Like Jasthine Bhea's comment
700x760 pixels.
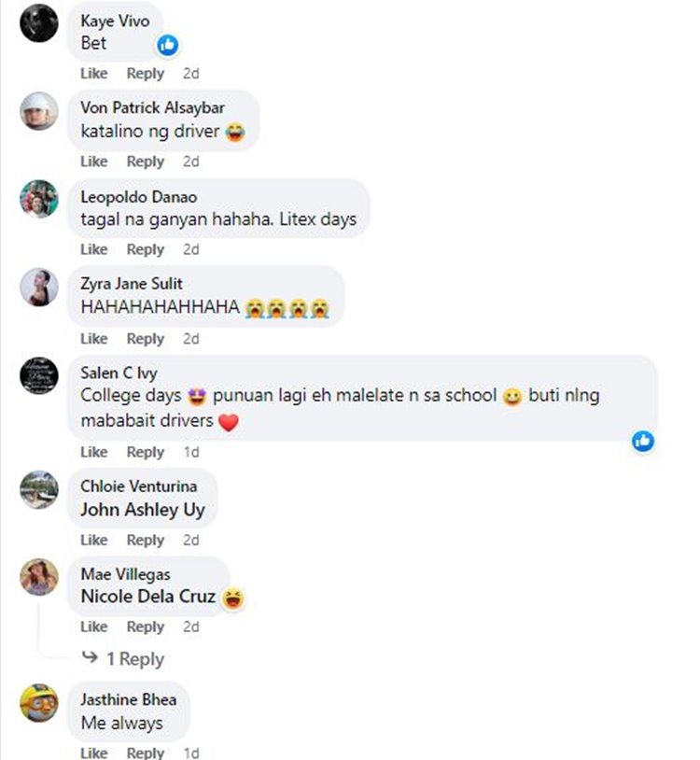click(x=93, y=753)
